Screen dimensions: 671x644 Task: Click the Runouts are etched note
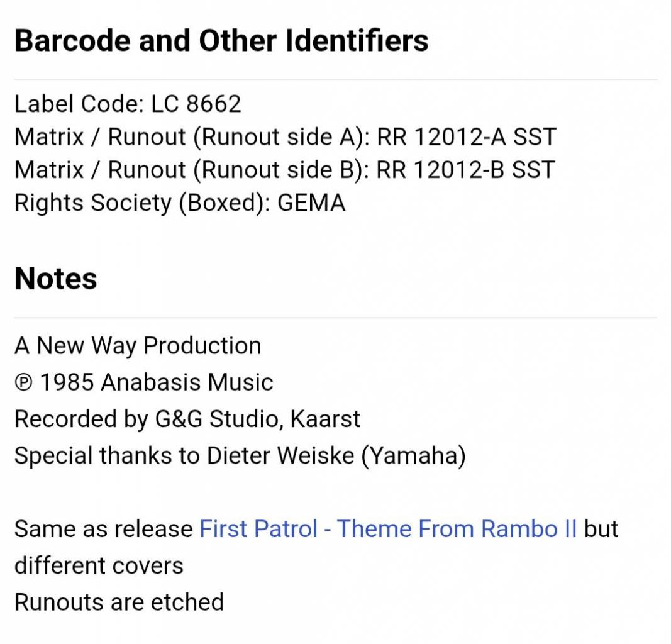point(119,602)
